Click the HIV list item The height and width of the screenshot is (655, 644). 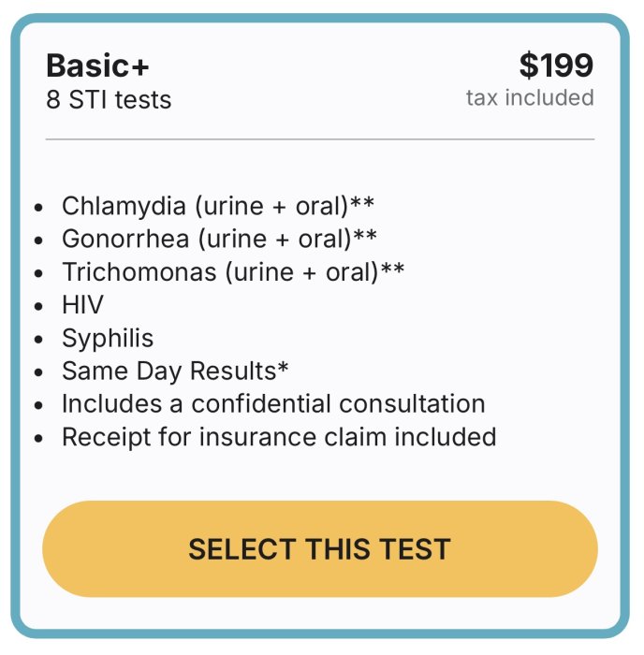(82, 305)
